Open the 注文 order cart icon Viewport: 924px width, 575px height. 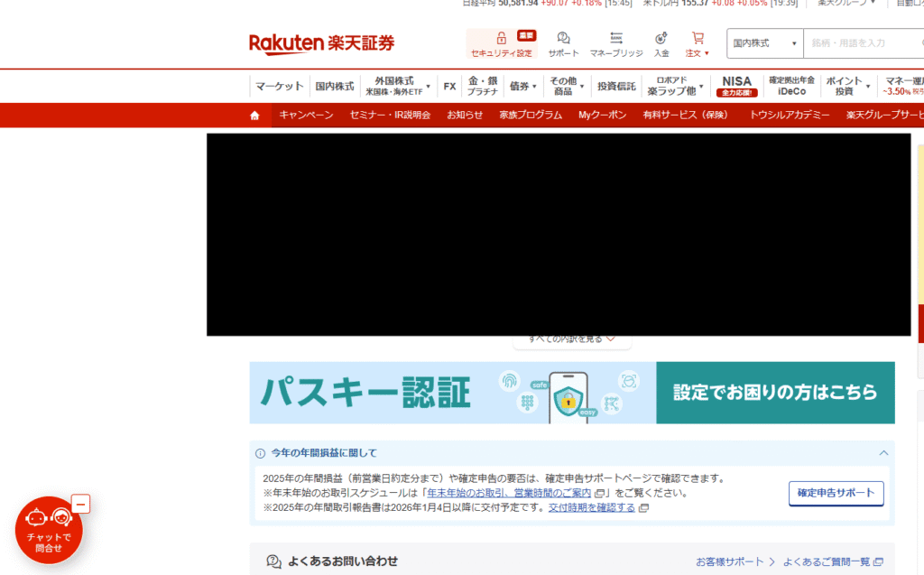[697, 42]
